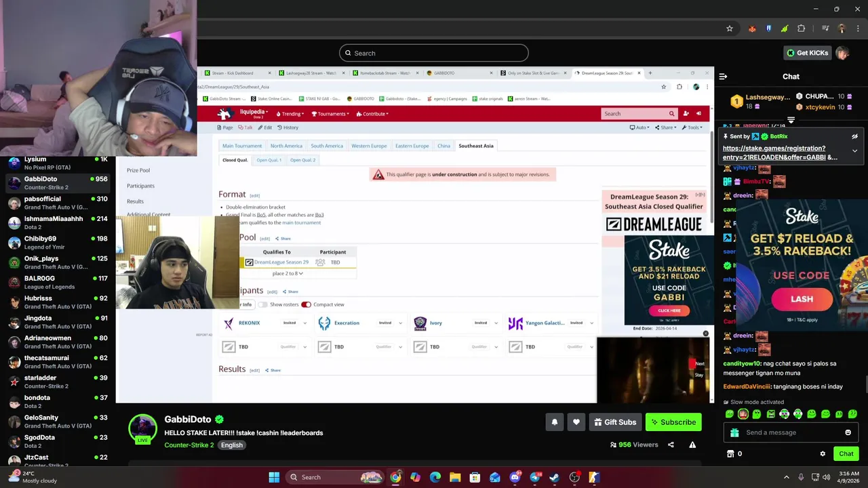The height and width of the screenshot is (488, 868).
Task: Switch to North America tab
Action: point(286,146)
